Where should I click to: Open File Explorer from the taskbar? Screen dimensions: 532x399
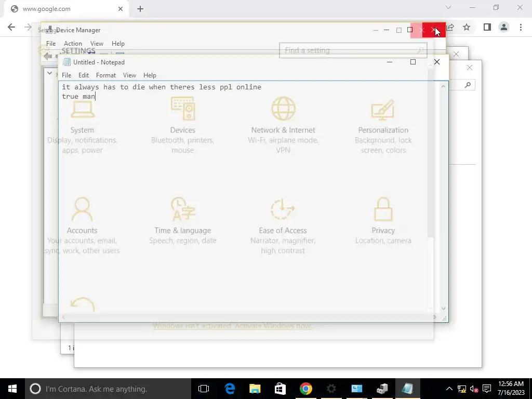click(255, 389)
